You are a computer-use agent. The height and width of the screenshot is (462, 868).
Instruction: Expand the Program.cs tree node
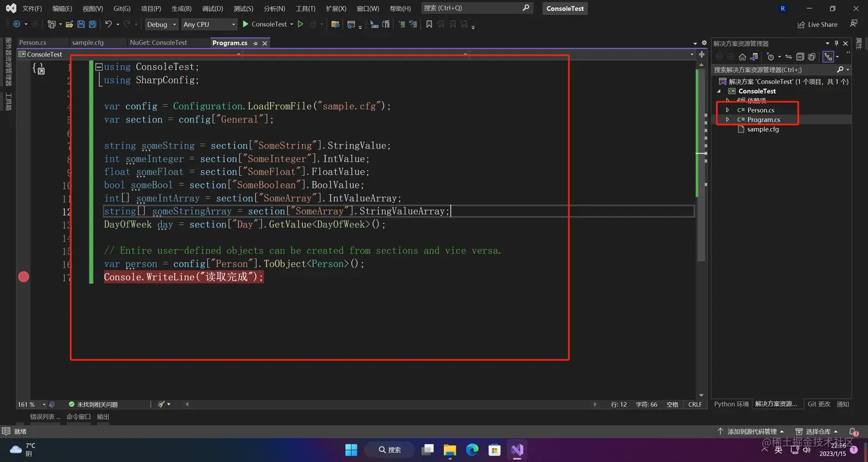coord(728,120)
